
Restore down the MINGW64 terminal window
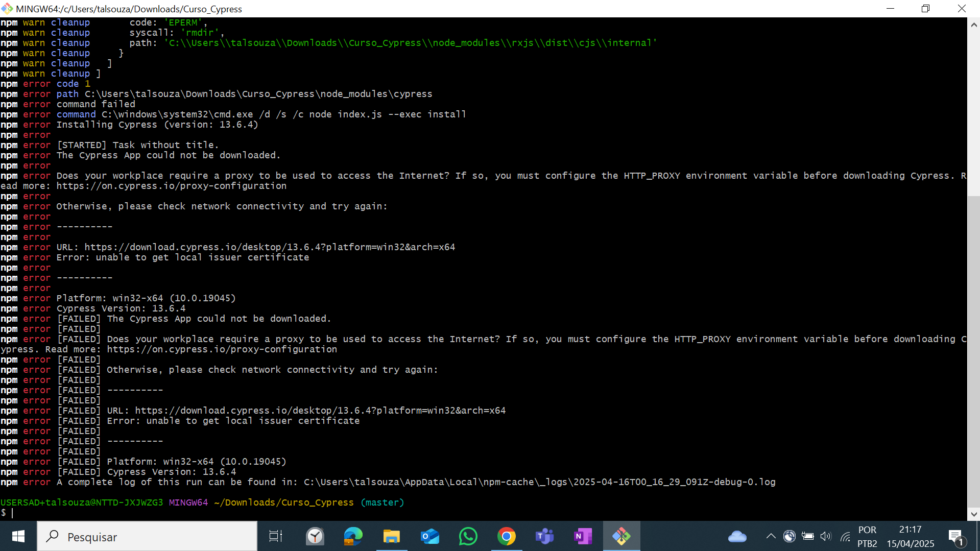[x=926, y=9]
